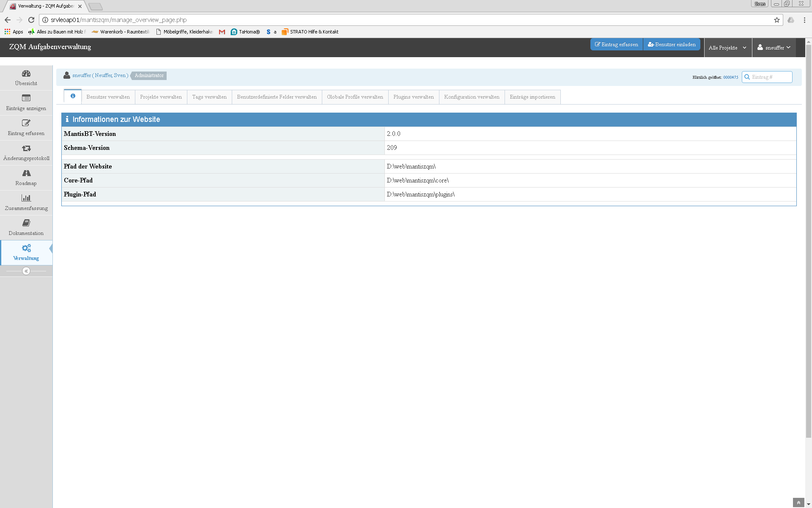Switch to Plugins verwalten tab
Image resolution: width=812 pixels, height=508 pixels.
point(413,97)
